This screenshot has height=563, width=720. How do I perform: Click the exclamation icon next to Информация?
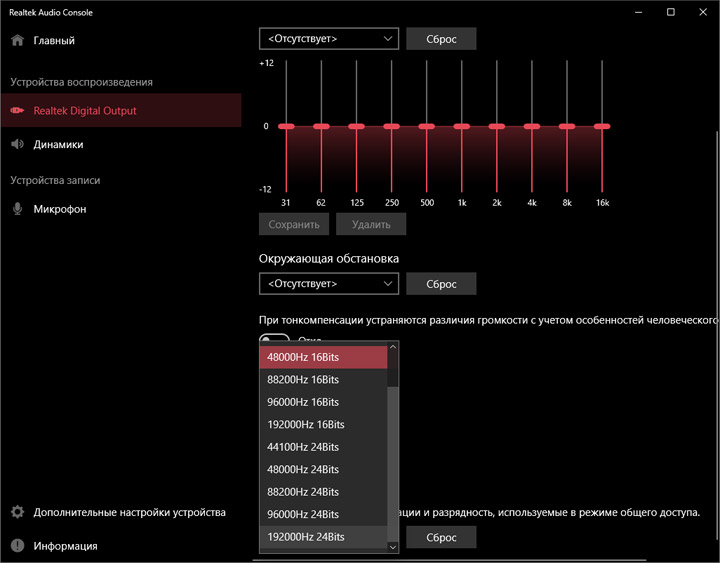click(17, 546)
